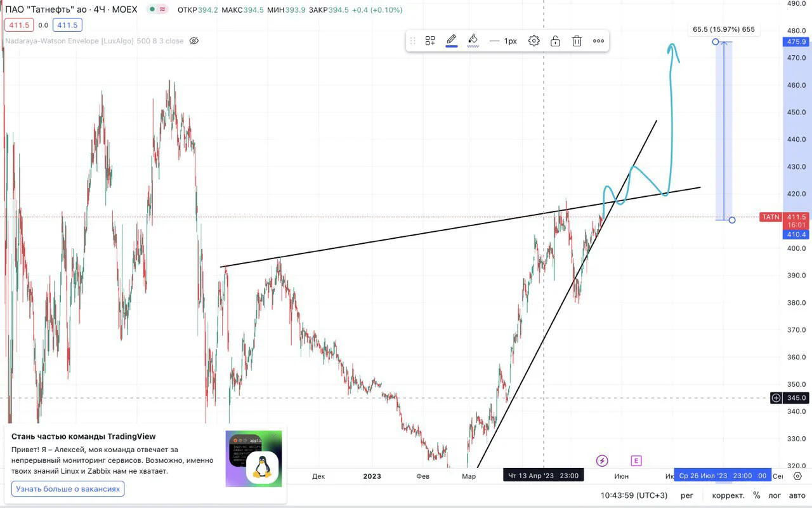
Task: Select the line color pencil tool
Action: 452,41
